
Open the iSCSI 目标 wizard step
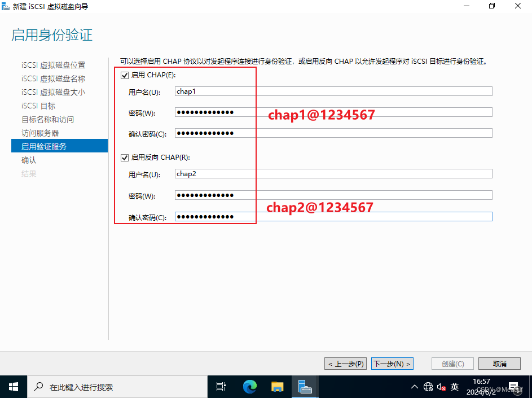pyautogui.click(x=38, y=106)
